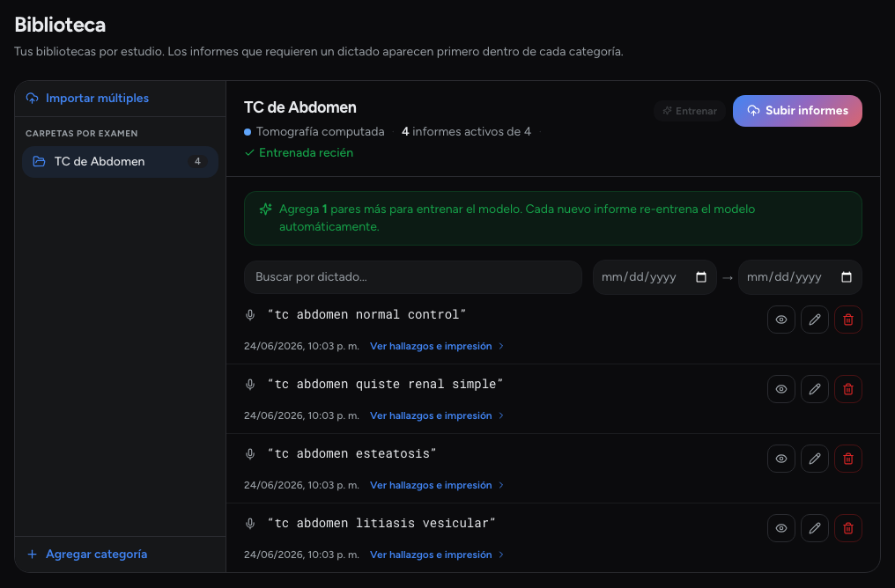Delete the "tc abdomen esteatosis" report

(x=848, y=459)
